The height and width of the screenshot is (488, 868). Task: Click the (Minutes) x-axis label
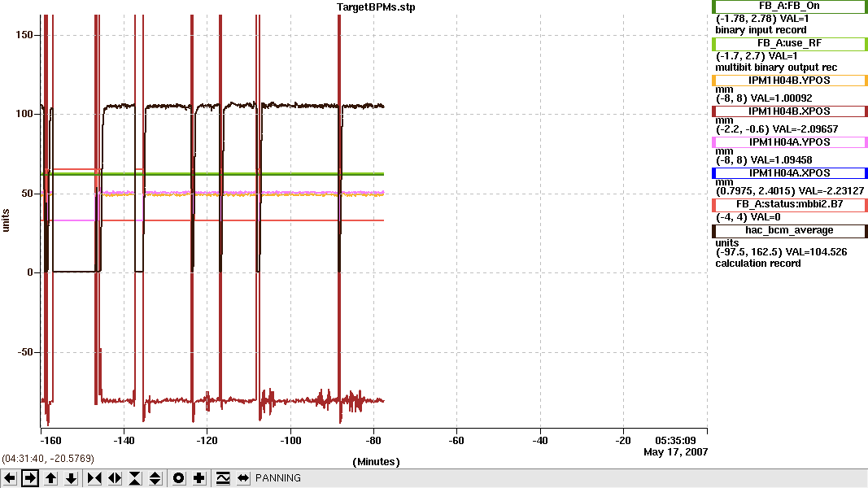pyautogui.click(x=376, y=462)
